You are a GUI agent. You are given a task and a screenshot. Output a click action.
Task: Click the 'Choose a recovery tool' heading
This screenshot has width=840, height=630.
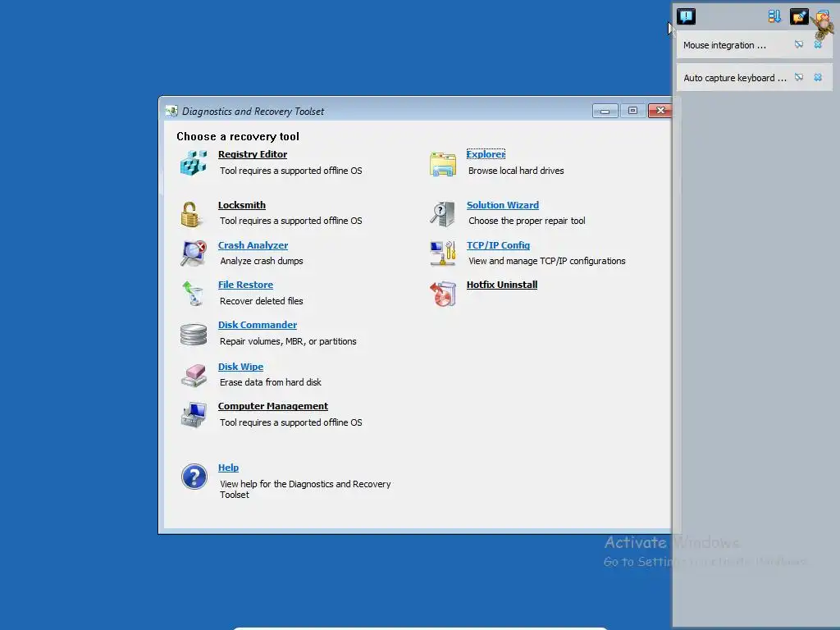pos(238,137)
